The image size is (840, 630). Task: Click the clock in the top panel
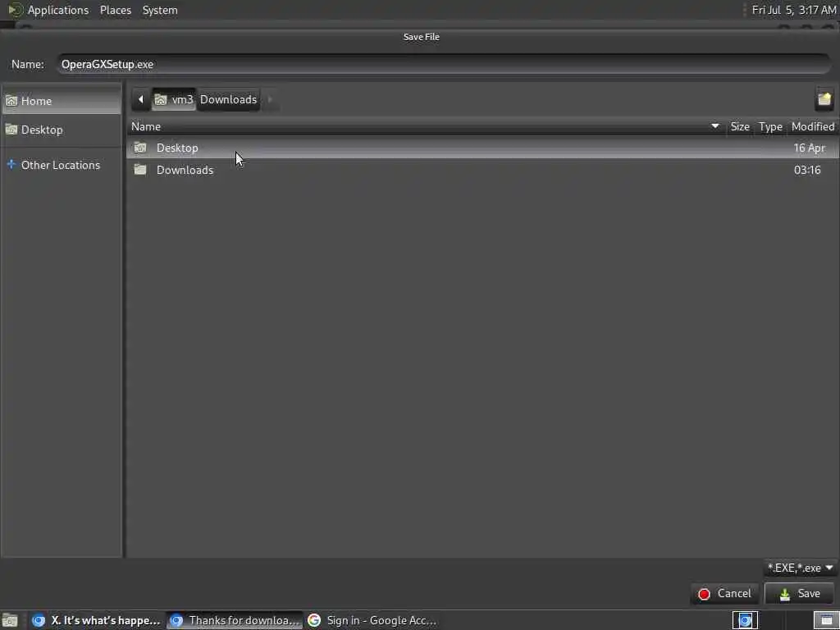794,10
